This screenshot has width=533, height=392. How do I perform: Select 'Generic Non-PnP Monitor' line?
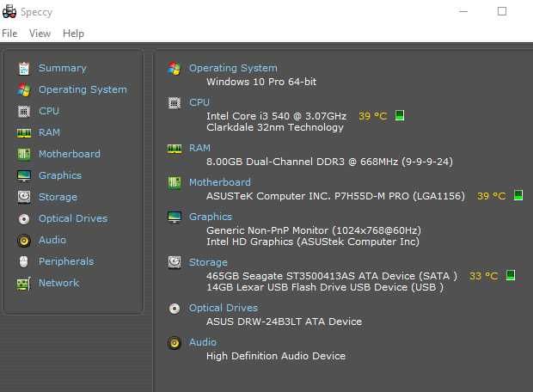314,230
